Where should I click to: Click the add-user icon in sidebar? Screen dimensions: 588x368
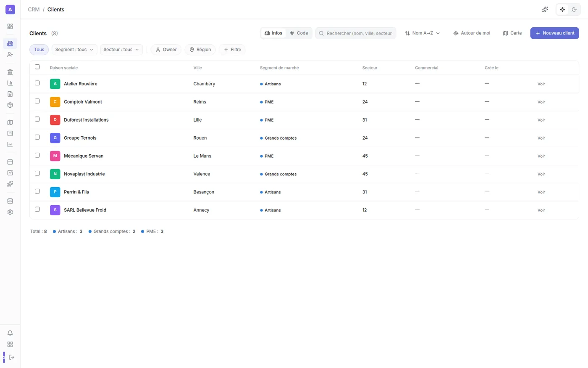pos(10,55)
